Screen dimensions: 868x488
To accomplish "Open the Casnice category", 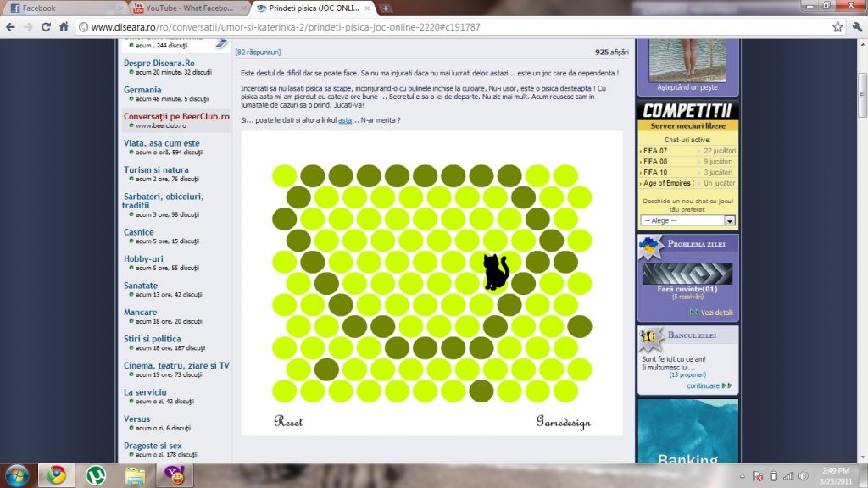I will click(138, 232).
